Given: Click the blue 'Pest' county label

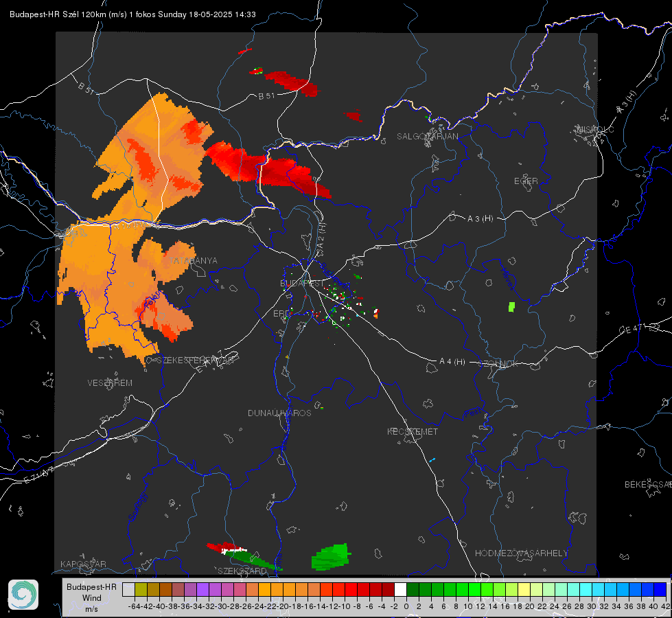Looking at the screenshot, I should [x=473, y=413].
